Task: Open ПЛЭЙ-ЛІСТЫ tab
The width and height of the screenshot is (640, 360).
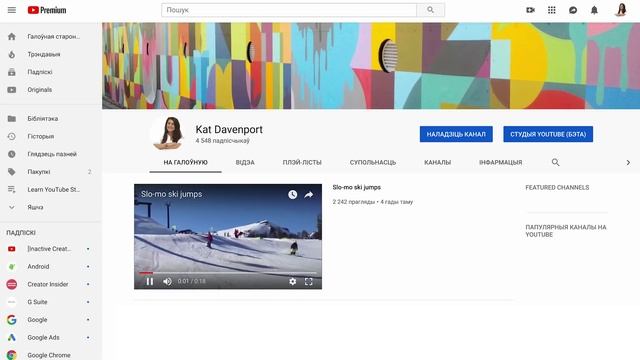Action: pos(302,162)
